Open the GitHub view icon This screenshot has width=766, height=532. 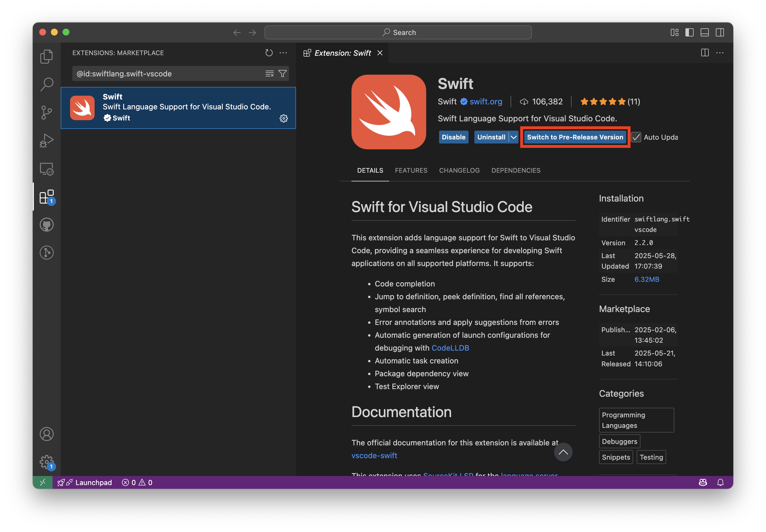[46, 225]
